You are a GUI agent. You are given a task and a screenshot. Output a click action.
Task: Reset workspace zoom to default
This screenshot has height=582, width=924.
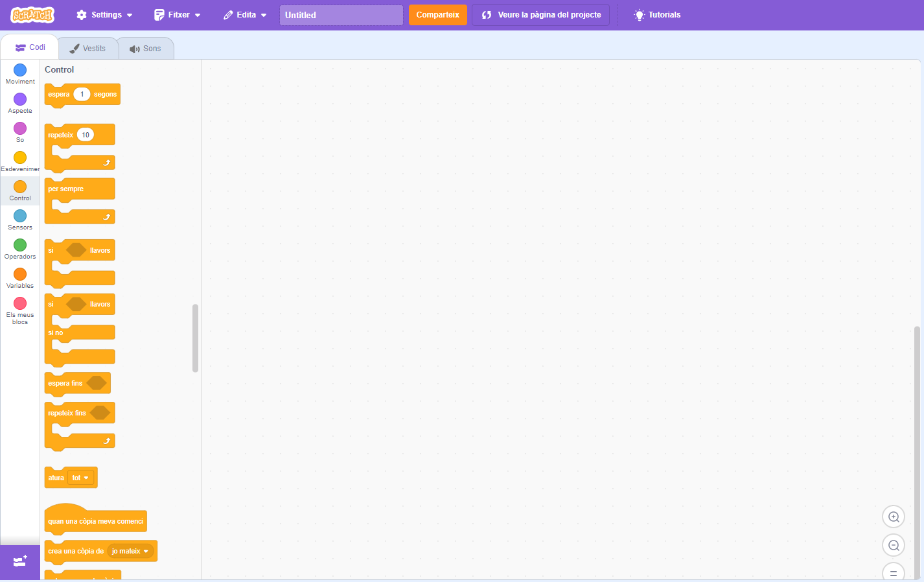(x=894, y=573)
